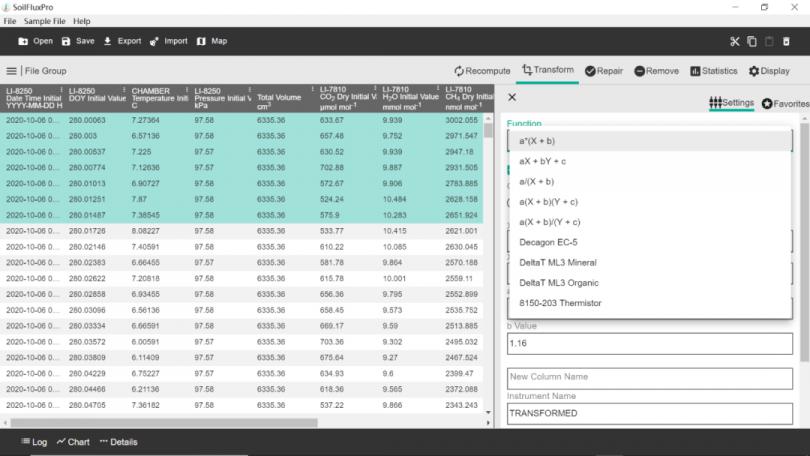Select the aX + bY + c function
The height and width of the screenshot is (456, 810).
click(543, 161)
